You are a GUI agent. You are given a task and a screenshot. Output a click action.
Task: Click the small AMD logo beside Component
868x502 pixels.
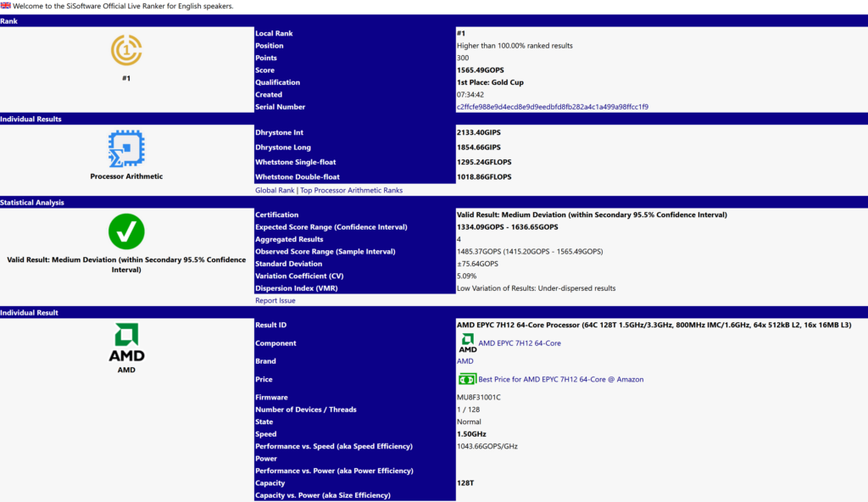(x=468, y=343)
